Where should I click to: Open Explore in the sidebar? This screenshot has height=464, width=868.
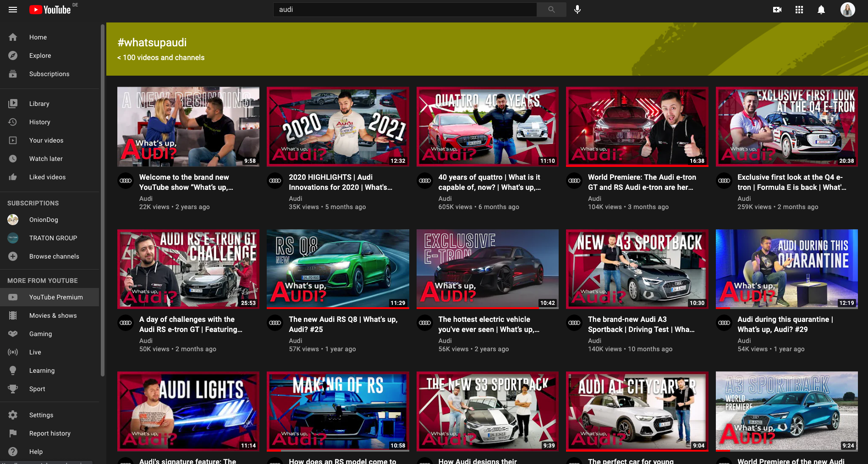point(49,55)
